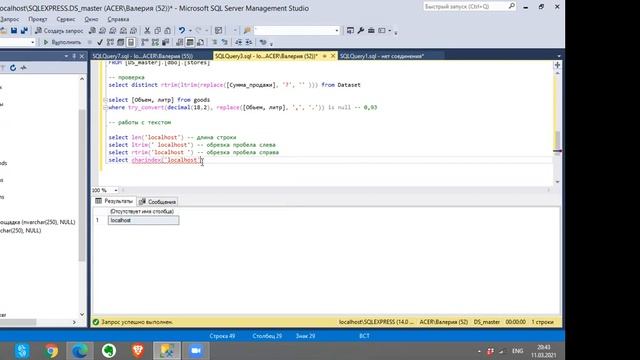
Task: Open the database selector dropdown
Action: [x=33, y=42]
